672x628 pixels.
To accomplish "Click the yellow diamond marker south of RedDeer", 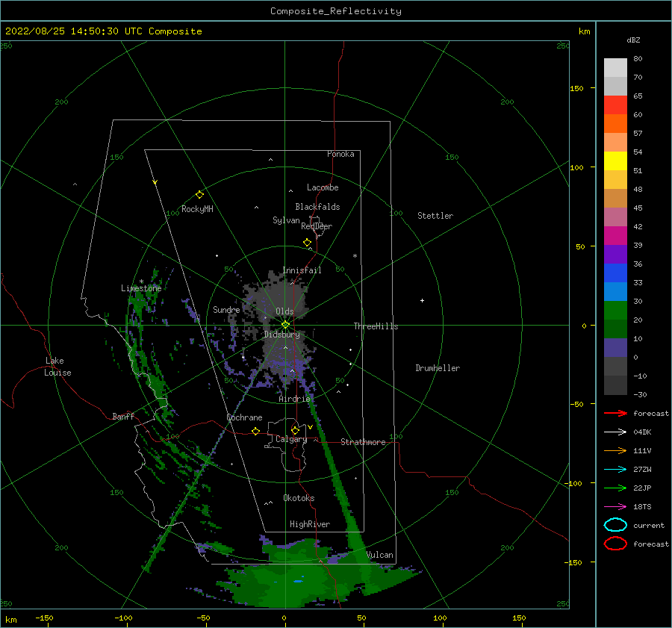I will (308, 243).
